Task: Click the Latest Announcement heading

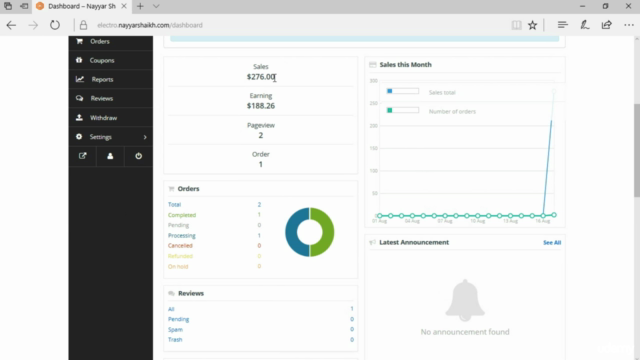Action: (x=414, y=242)
